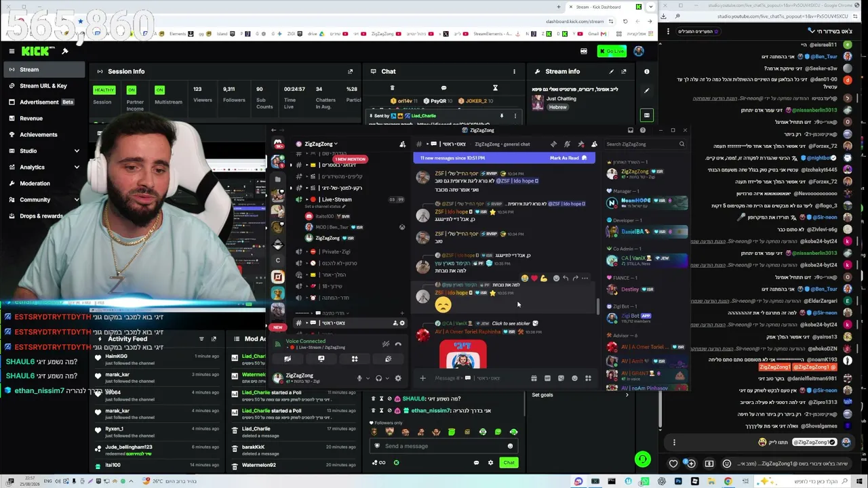Viewport: 868px width, 488px height.
Task: Open Kick profile avatar menu
Action: click(639, 52)
